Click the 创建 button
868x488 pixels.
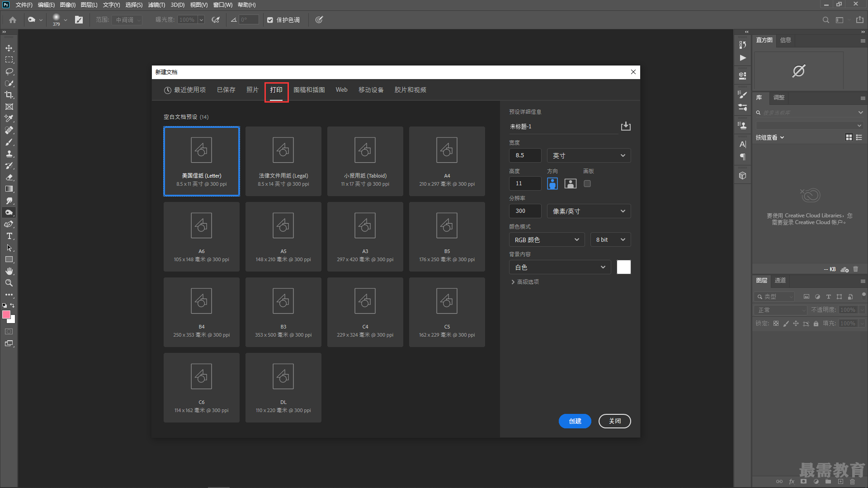[x=575, y=421]
